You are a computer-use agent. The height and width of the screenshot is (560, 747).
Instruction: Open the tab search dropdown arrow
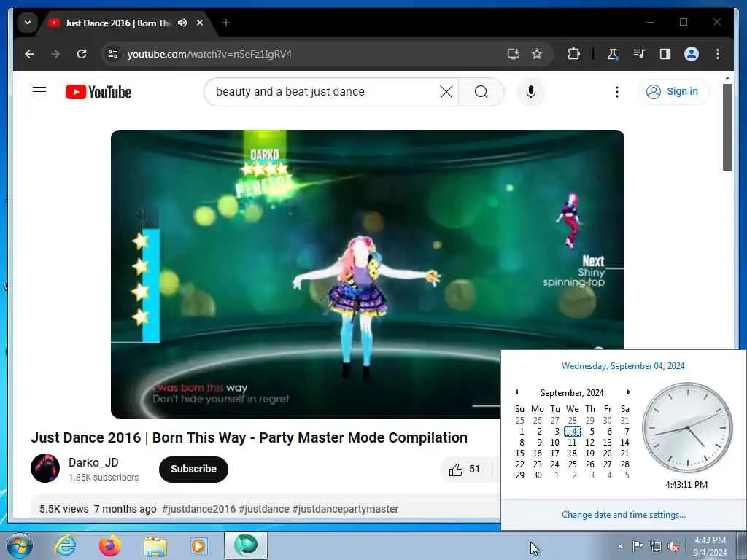[28, 23]
